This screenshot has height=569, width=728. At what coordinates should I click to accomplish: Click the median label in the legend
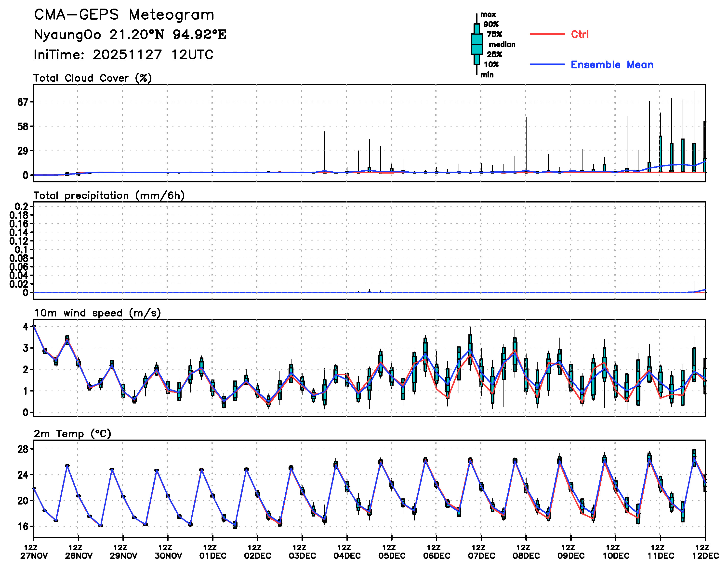coord(502,44)
